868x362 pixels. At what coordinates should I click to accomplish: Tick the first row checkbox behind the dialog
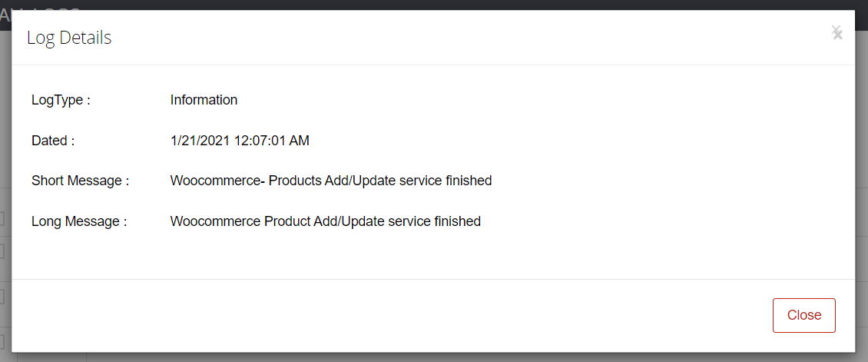2,219
